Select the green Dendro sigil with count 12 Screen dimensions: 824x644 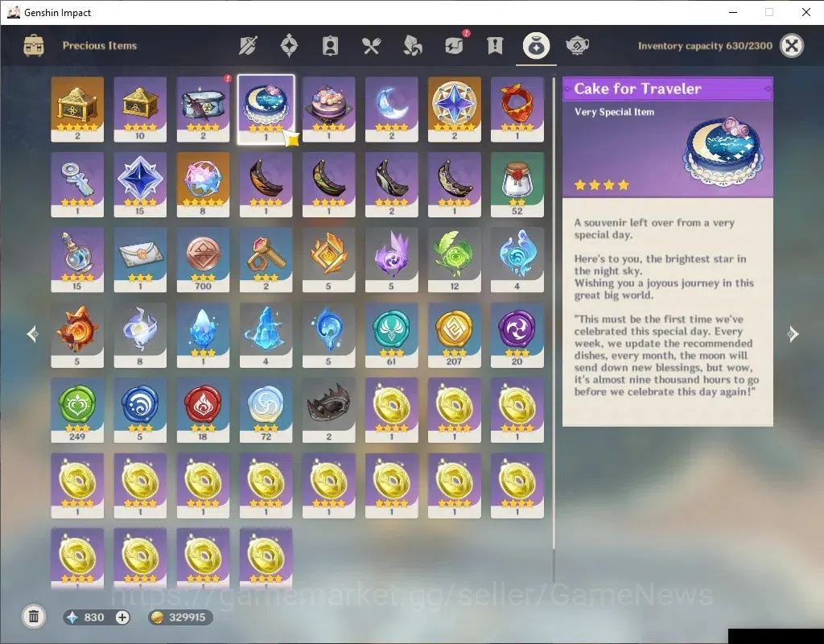(x=454, y=260)
